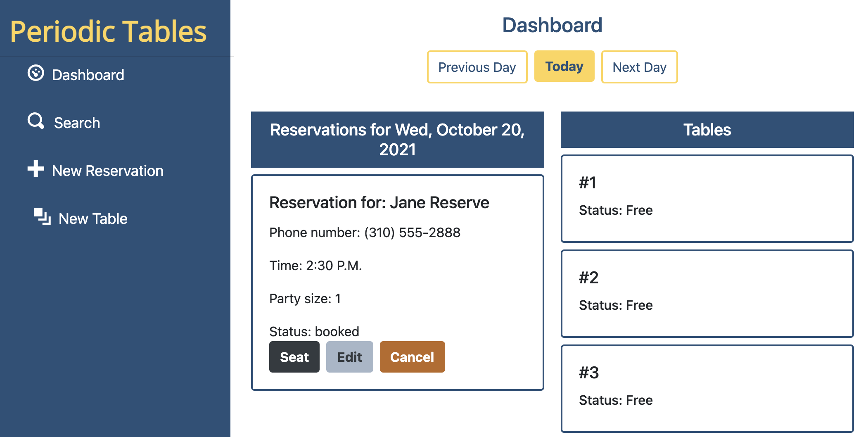
Task: Click the Previous Day button
Action: coord(477,66)
